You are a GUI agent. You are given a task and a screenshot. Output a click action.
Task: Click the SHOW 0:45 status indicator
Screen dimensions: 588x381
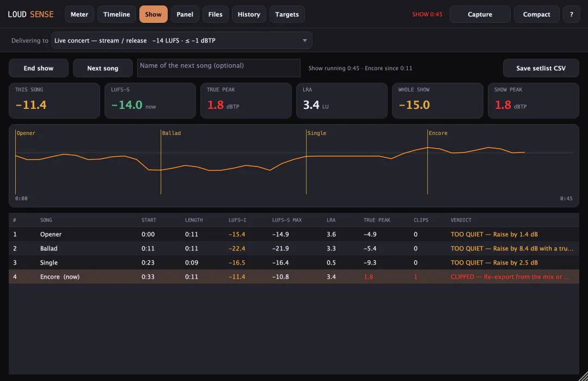(x=427, y=14)
